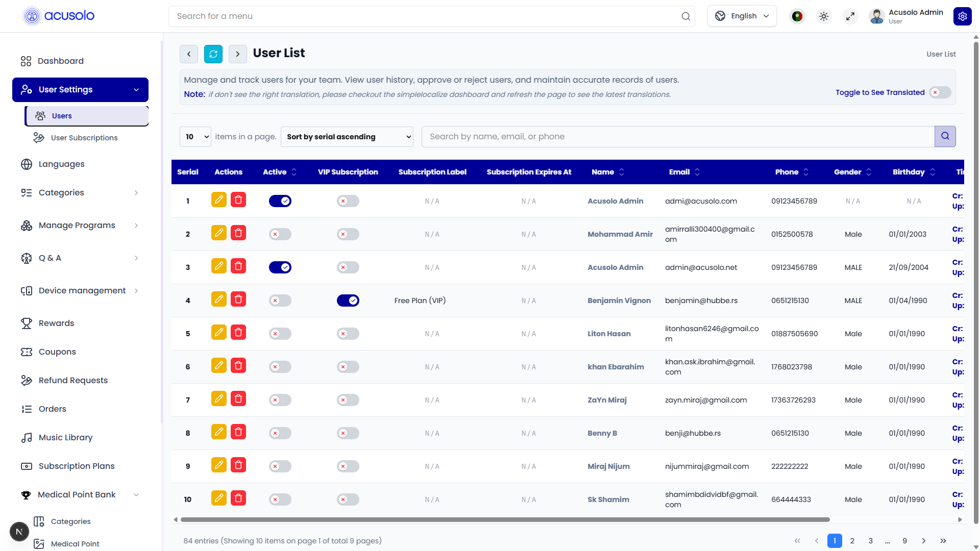Edit user Sk Shamim

pos(219,498)
